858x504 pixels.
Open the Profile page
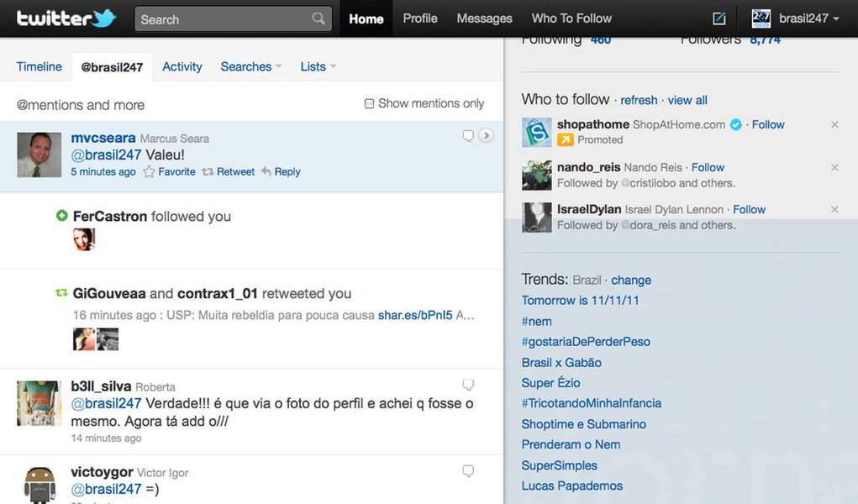(420, 18)
